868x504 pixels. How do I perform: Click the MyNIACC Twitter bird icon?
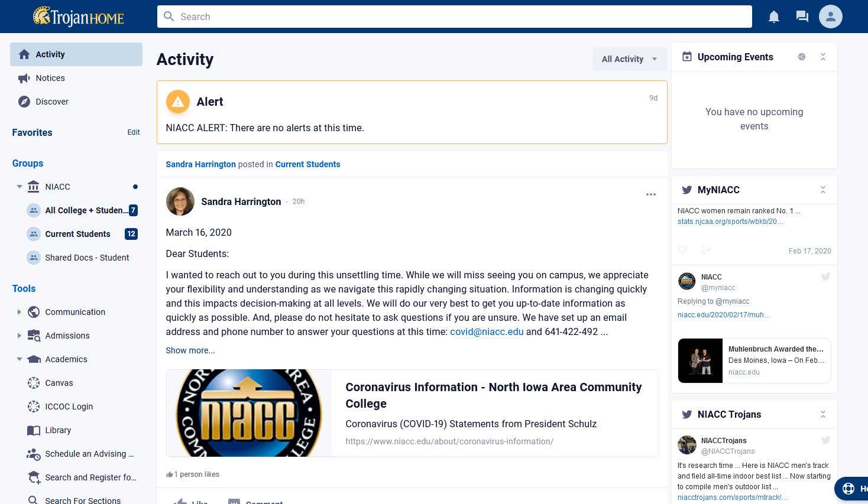(686, 190)
